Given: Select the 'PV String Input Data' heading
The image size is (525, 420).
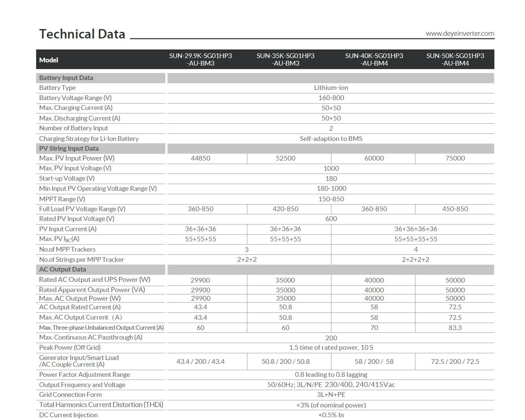Looking at the screenshot, I should pos(69,148).
